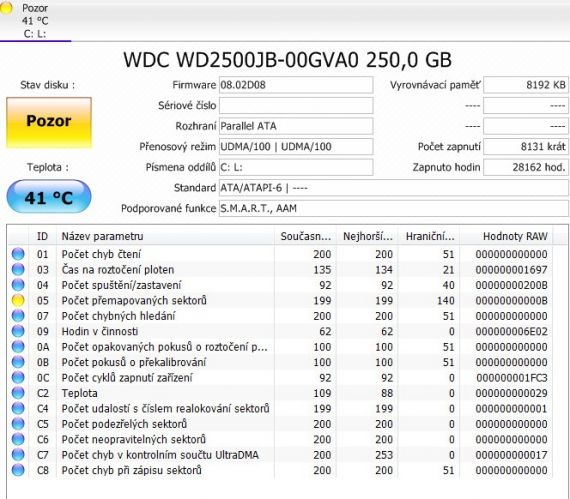Click the blue dot for Počet neopravitelných sektorů
The width and height of the screenshot is (570, 499).
pos(18,439)
